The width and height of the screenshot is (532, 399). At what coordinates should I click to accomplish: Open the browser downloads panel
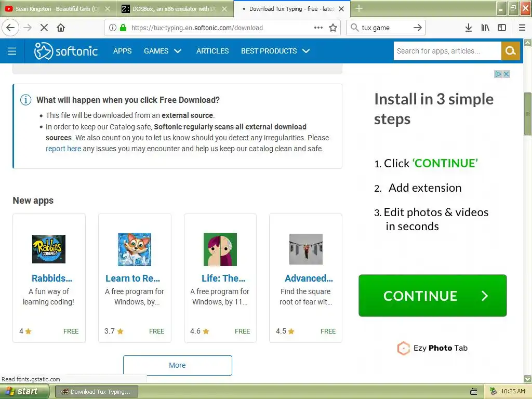[x=469, y=28]
